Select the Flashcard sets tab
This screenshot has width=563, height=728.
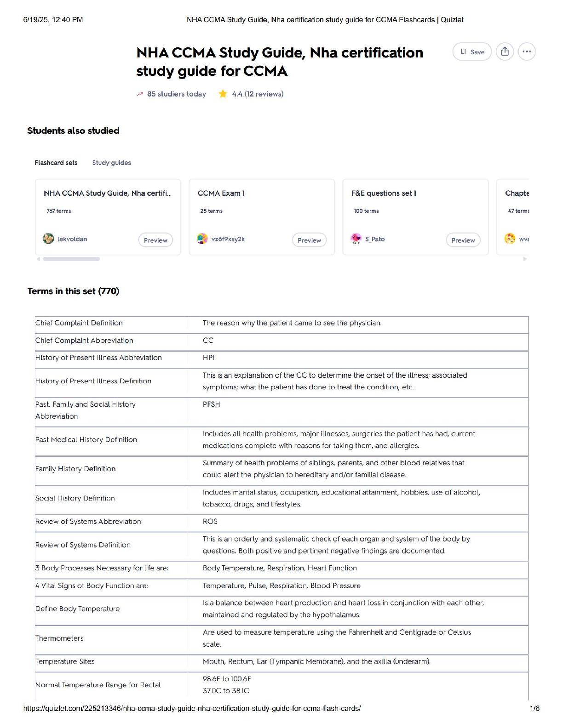[x=56, y=163]
